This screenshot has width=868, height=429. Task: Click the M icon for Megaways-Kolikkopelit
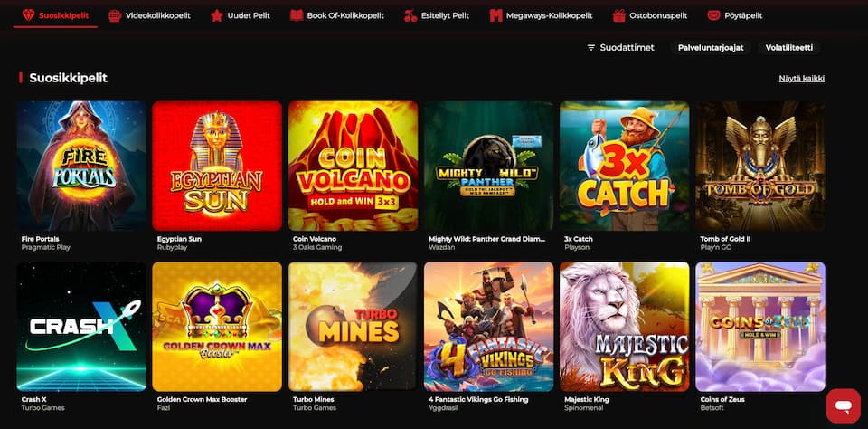[x=495, y=15]
